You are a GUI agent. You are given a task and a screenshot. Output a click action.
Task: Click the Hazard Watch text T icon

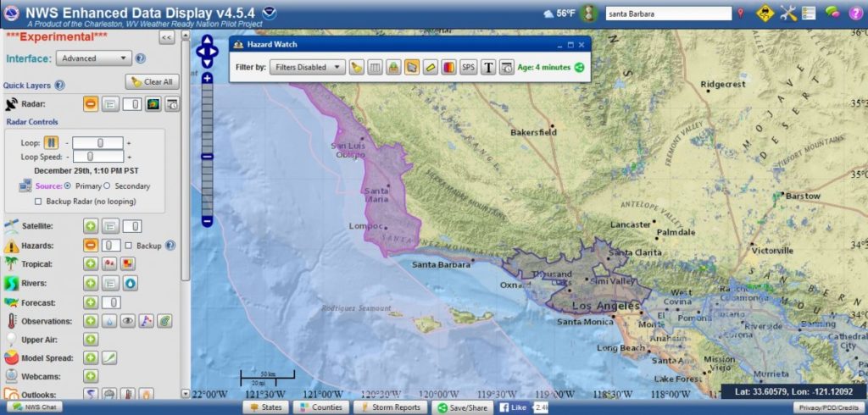[487, 68]
